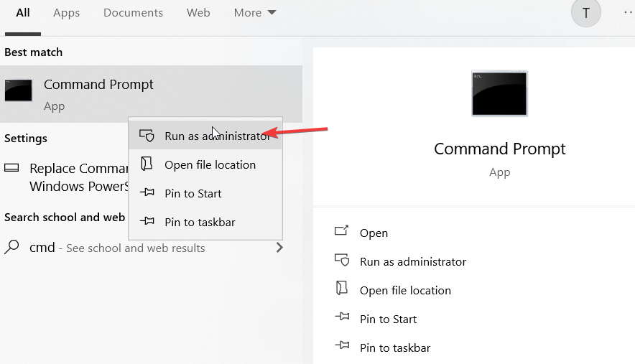Click shield icon beside preview Run as administrator

coord(342,259)
